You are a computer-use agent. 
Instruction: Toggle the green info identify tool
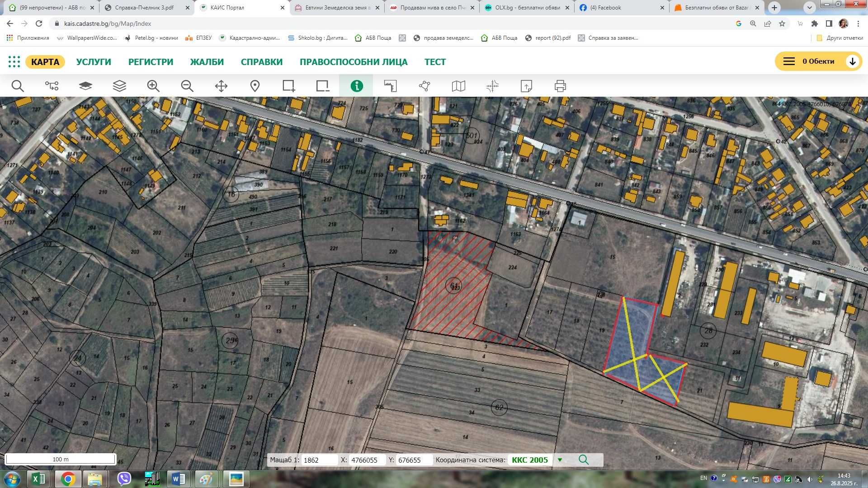click(x=357, y=86)
